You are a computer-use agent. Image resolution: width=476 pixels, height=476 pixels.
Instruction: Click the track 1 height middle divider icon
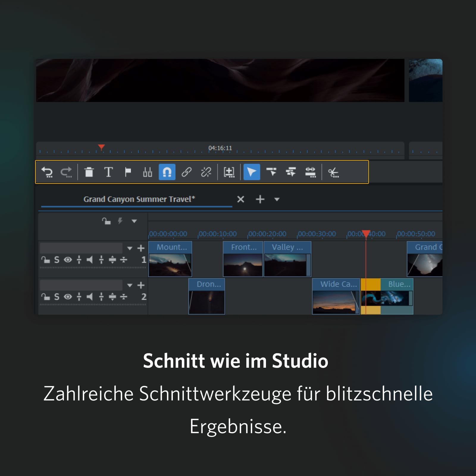(112, 260)
